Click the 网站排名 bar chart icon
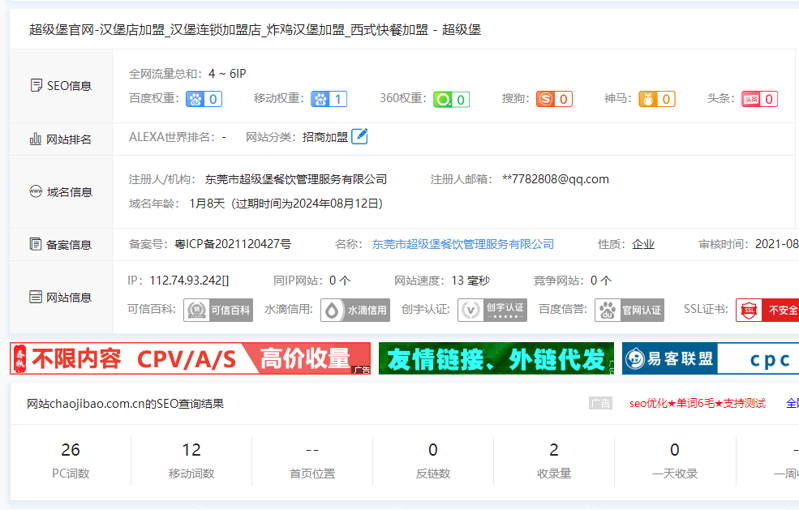Image resolution: width=799 pixels, height=510 pixels. coord(35,139)
